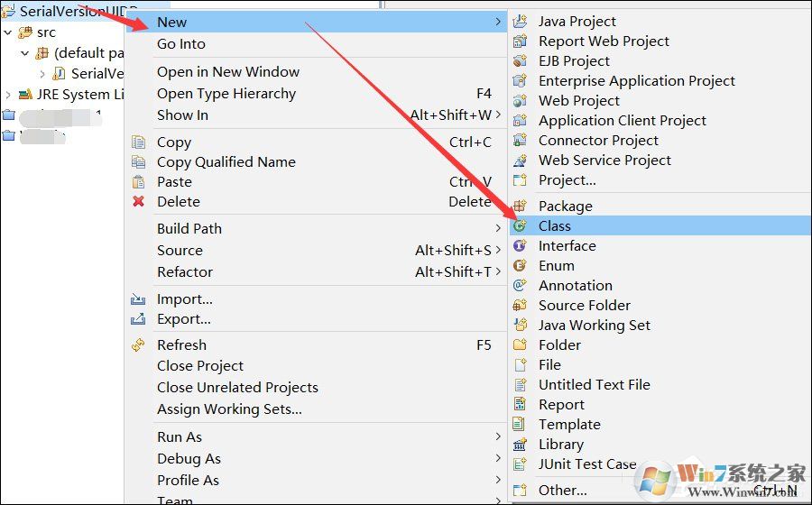Select Untitled Text File option
This screenshot has height=505, width=812.
coord(594,385)
